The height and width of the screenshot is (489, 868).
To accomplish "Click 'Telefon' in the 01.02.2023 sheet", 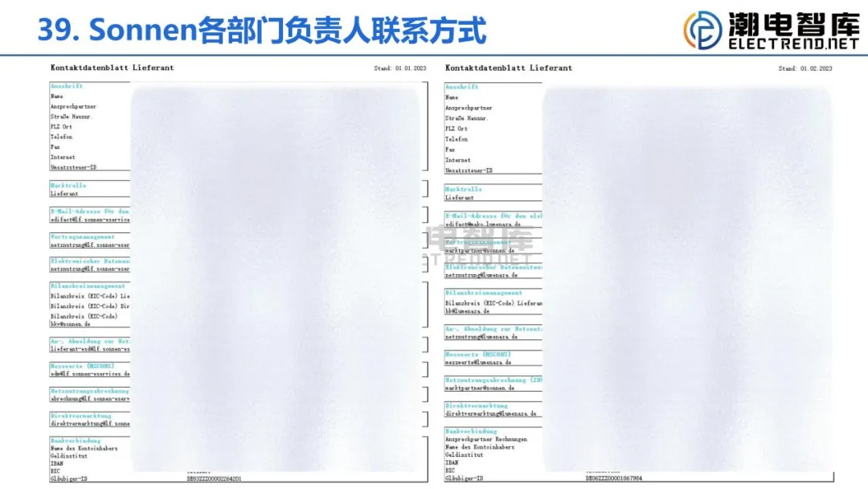I will 457,139.
